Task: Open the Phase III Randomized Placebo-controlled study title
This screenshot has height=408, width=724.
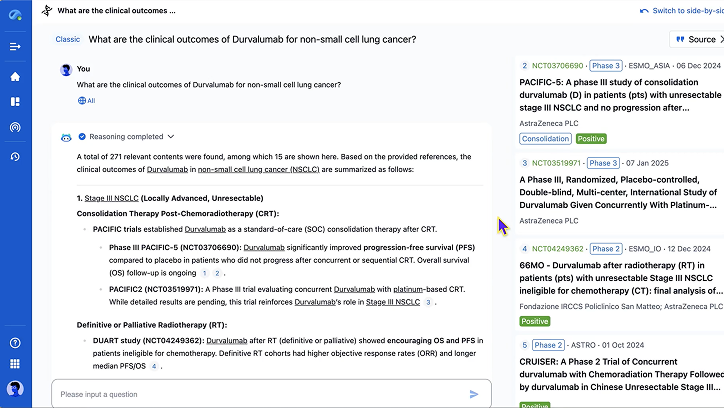Action: [x=618, y=192]
